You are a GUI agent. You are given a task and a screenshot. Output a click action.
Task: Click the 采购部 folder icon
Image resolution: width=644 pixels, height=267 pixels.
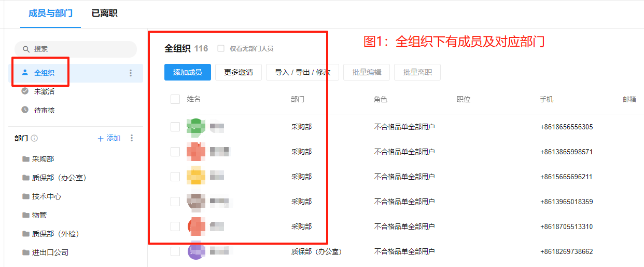[26, 159]
